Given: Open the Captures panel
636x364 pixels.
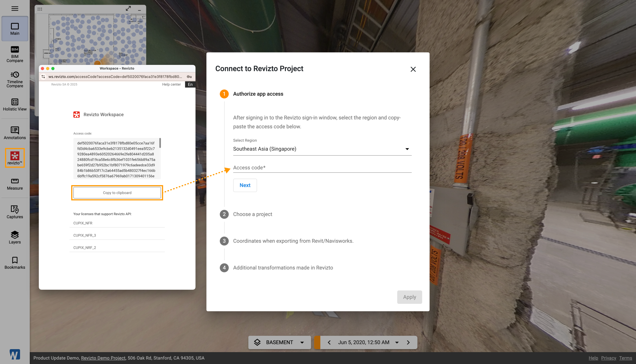Looking at the screenshot, I should [x=15, y=212].
